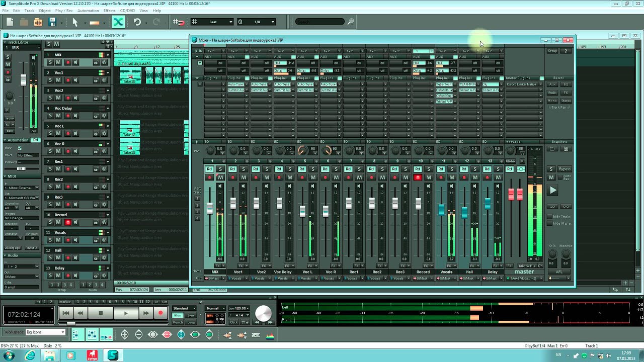The height and width of the screenshot is (362, 644).
Task: Enable the hide Tracks checkbox in mixer
Action: (x=550, y=217)
